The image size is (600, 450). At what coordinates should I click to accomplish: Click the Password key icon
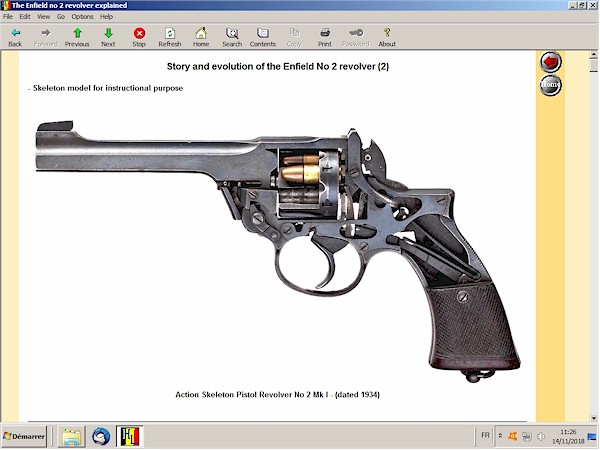(x=356, y=37)
